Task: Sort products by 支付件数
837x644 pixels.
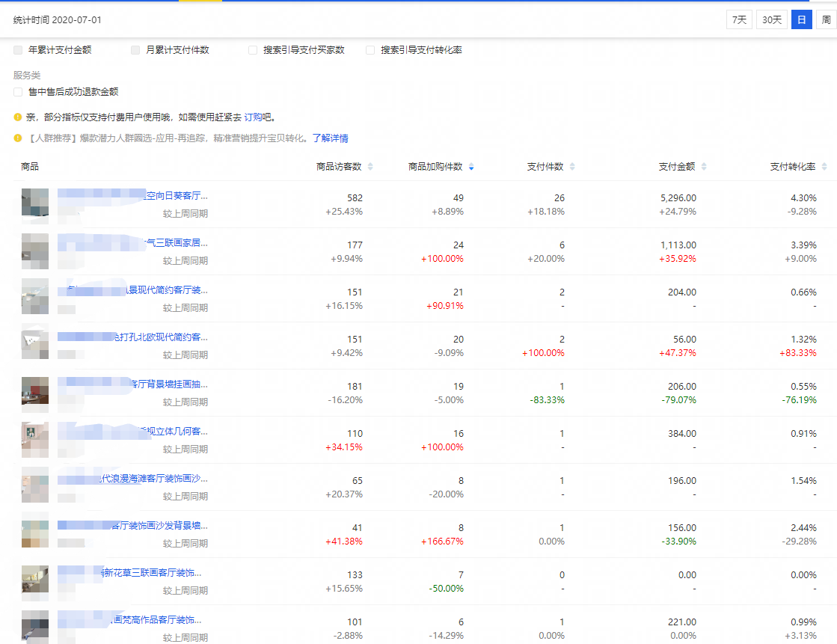Action: coord(571,167)
